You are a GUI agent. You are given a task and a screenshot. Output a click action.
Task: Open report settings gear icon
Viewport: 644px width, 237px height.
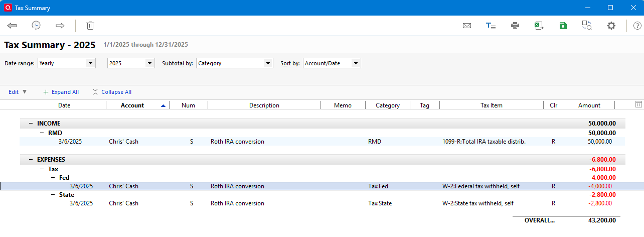pos(611,26)
